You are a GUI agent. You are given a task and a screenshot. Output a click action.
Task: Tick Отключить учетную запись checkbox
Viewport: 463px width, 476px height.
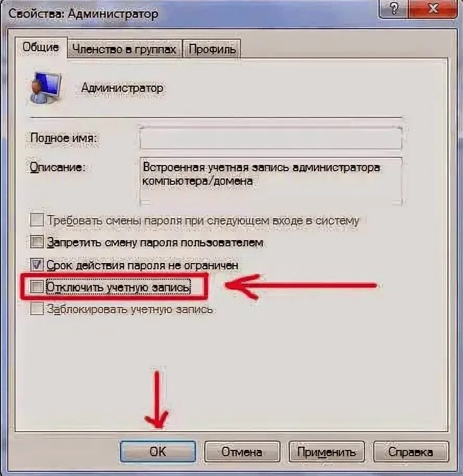click(36, 287)
